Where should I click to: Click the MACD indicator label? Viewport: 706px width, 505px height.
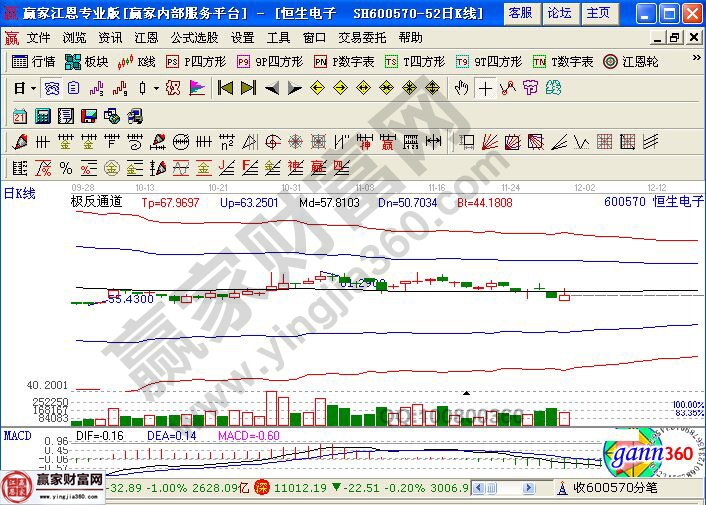17,436
